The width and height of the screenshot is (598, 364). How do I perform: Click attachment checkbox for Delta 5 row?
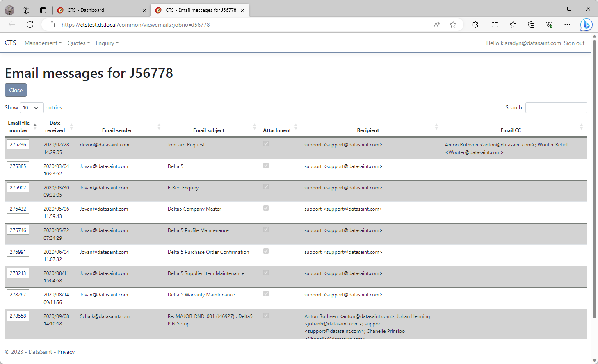click(266, 166)
